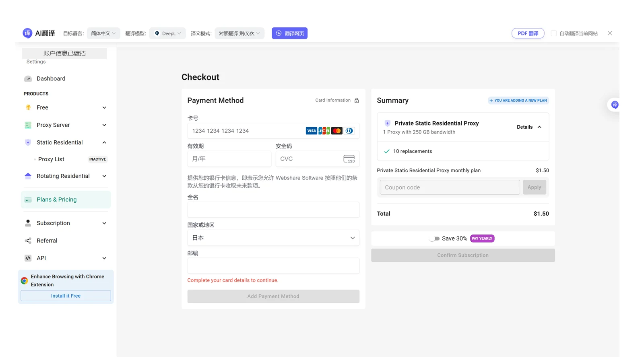
Task: Click the Visa card brand icon
Action: (311, 131)
